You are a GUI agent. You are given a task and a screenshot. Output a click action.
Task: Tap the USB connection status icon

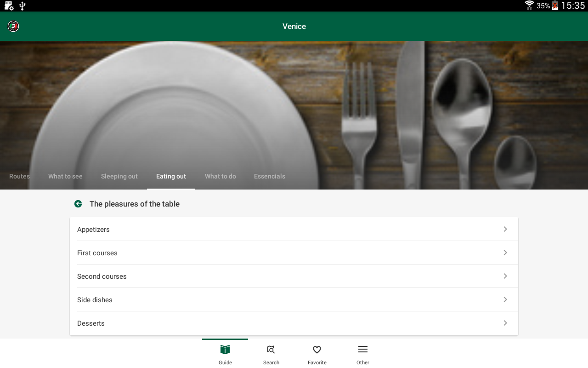click(22, 6)
